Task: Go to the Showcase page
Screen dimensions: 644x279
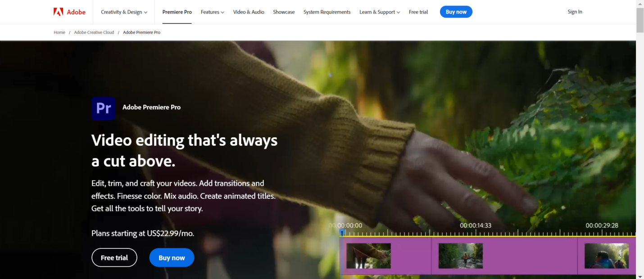Action: [x=284, y=12]
